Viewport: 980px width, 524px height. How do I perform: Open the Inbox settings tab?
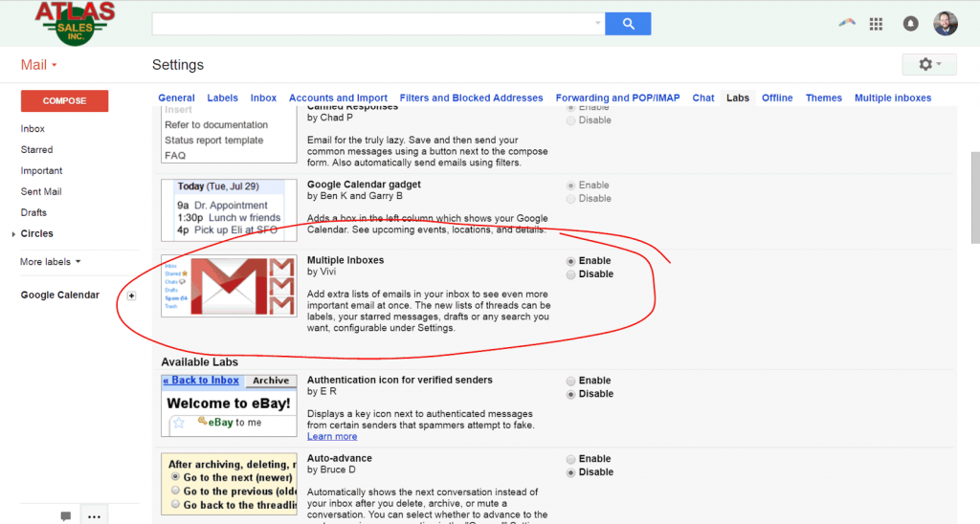pyautogui.click(x=263, y=98)
